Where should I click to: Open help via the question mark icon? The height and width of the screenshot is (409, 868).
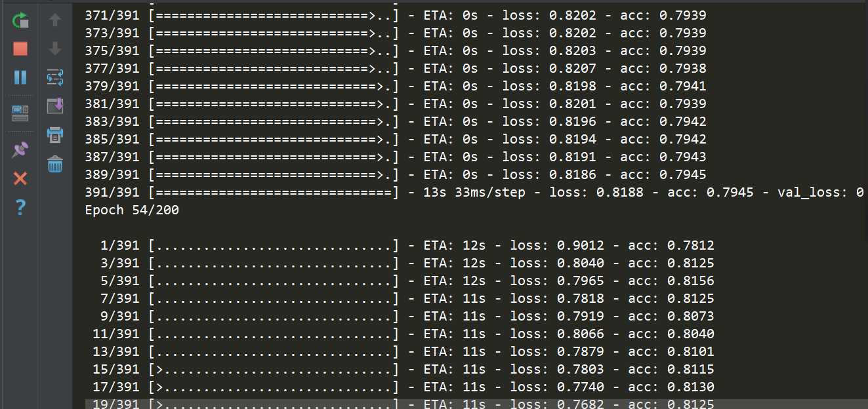20,208
